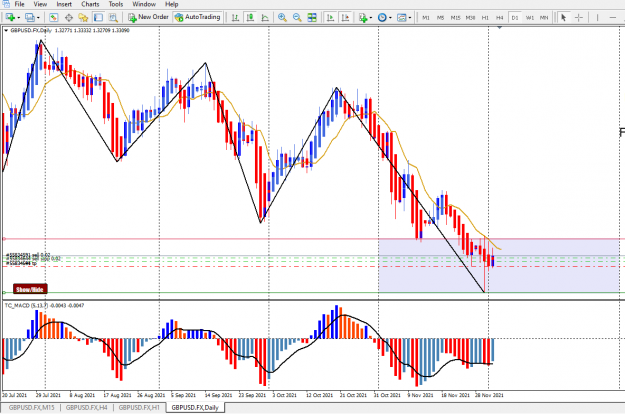Click the New Order button

[148, 17]
